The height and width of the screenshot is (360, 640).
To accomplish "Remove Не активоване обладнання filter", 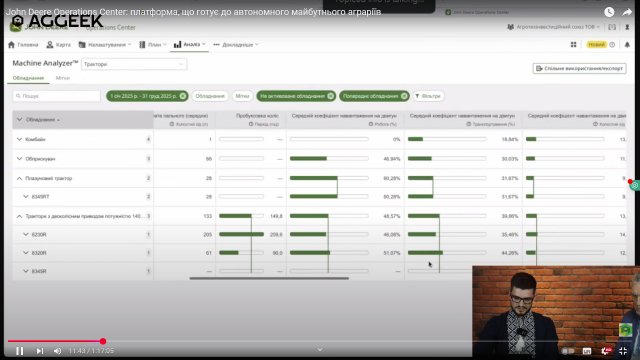I will [331, 96].
